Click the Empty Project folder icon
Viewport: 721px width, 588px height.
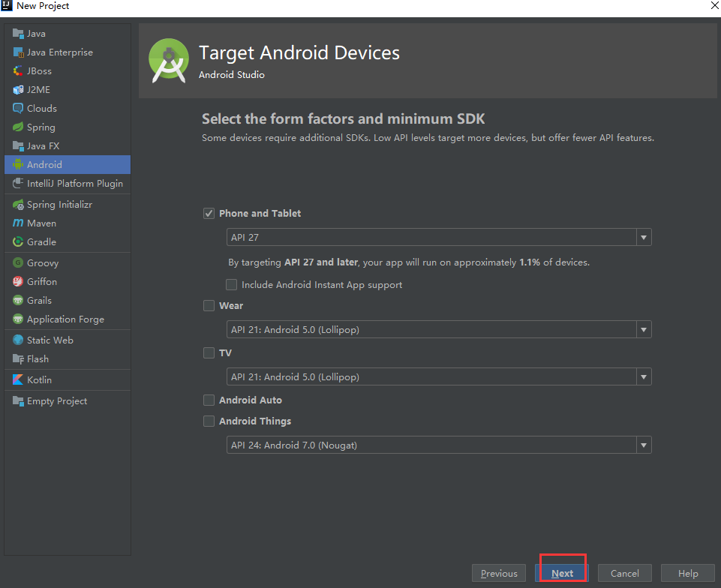18,401
